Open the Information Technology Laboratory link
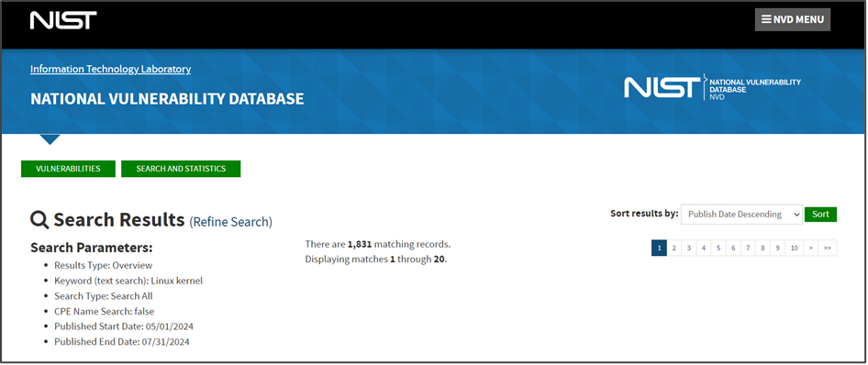 [111, 69]
